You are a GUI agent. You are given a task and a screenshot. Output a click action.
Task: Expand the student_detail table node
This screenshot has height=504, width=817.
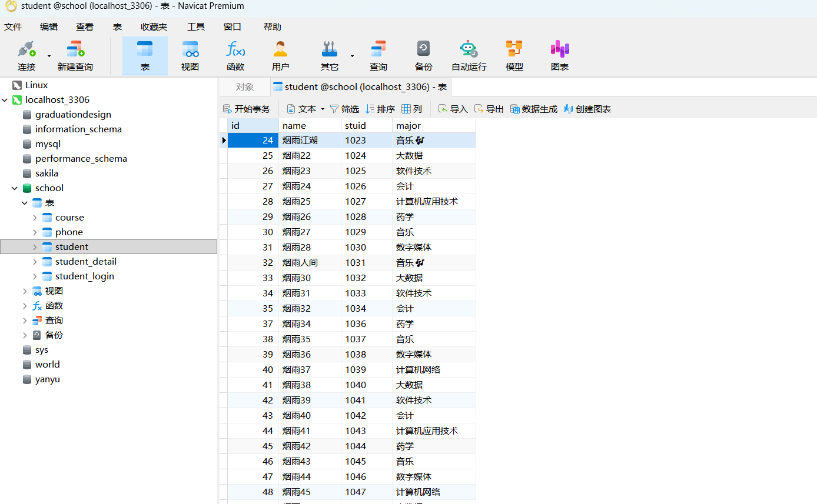35,262
